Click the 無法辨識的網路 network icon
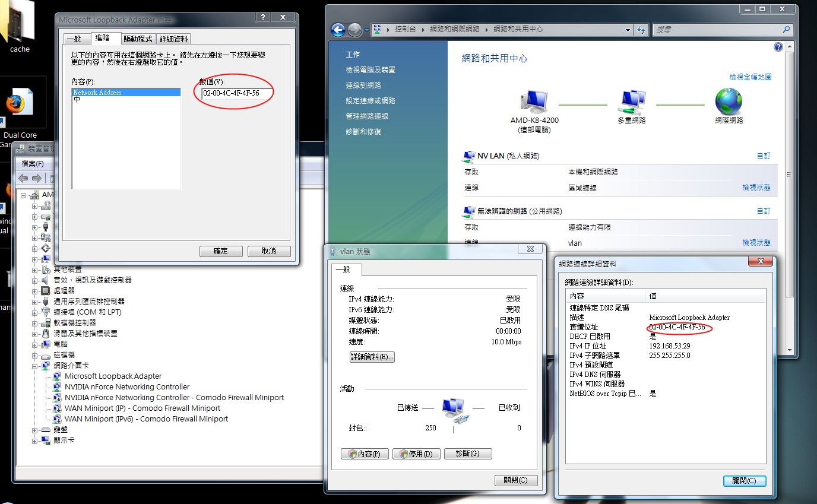The width and height of the screenshot is (817, 504). click(468, 211)
